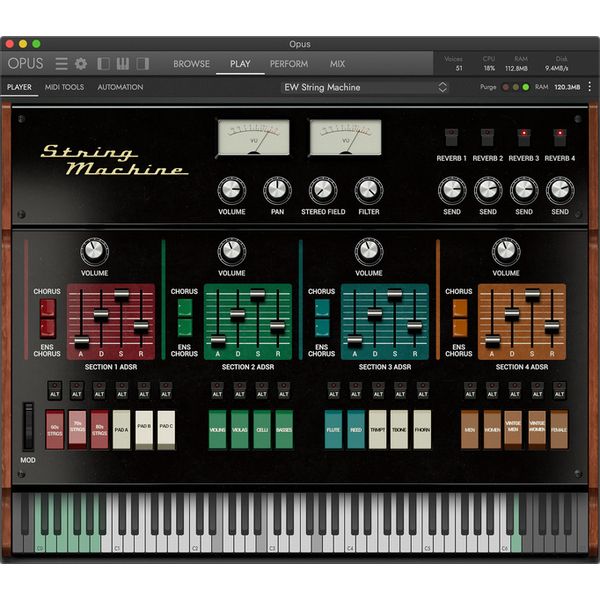This screenshot has width=600, height=600.
Task: Select the TRMPT sound button
Action: coord(378,430)
